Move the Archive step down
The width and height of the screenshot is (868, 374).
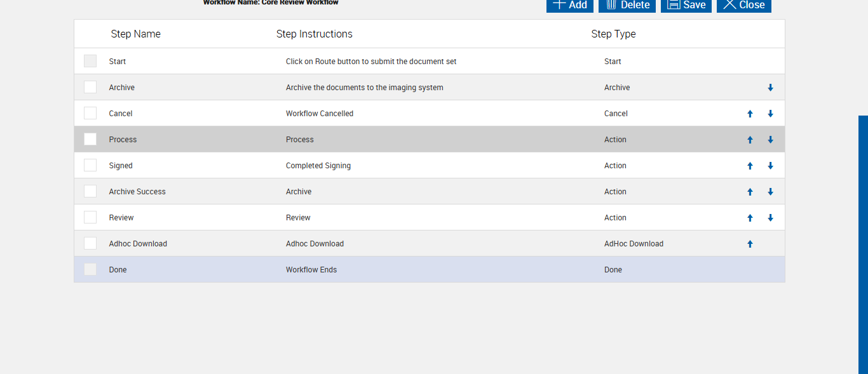click(x=770, y=88)
